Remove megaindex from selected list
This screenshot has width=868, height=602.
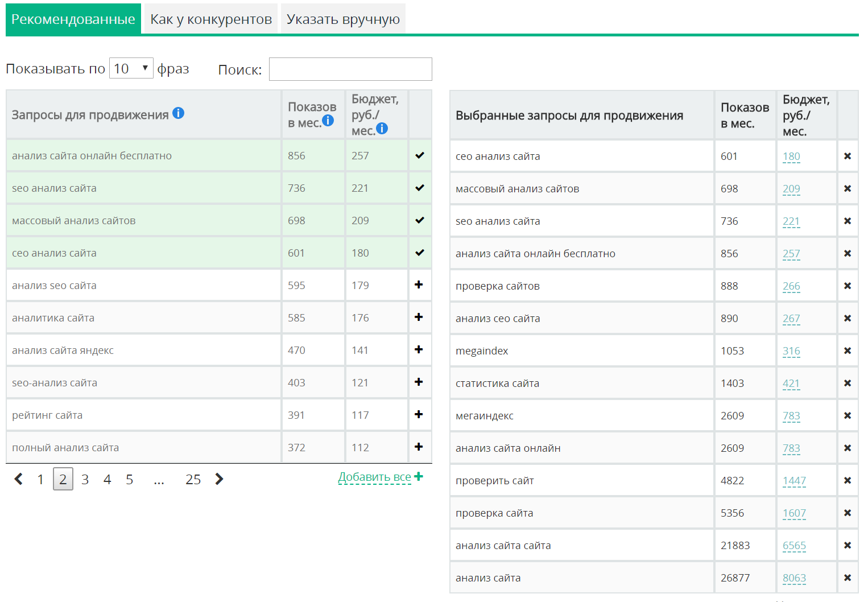coord(848,351)
